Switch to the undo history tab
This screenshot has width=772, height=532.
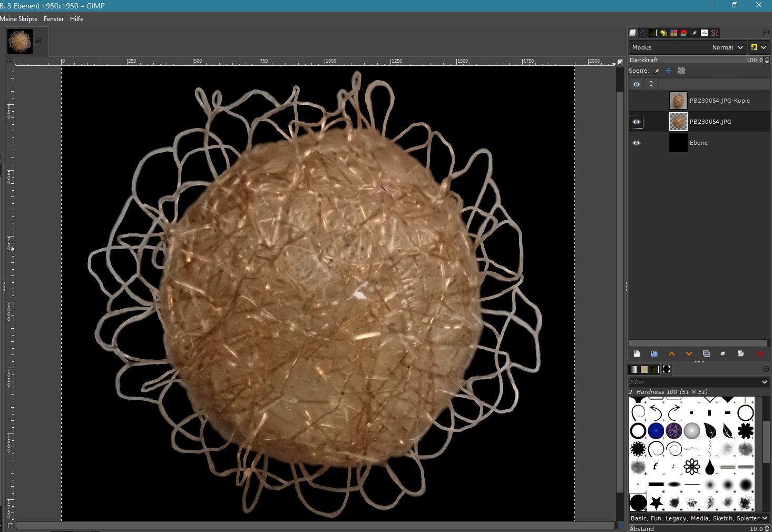[x=663, y=33]
